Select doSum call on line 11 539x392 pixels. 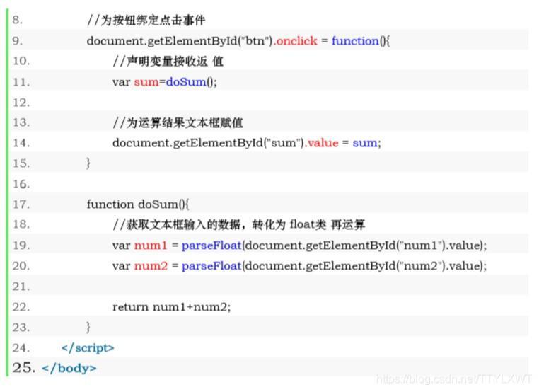coord(185,82)
